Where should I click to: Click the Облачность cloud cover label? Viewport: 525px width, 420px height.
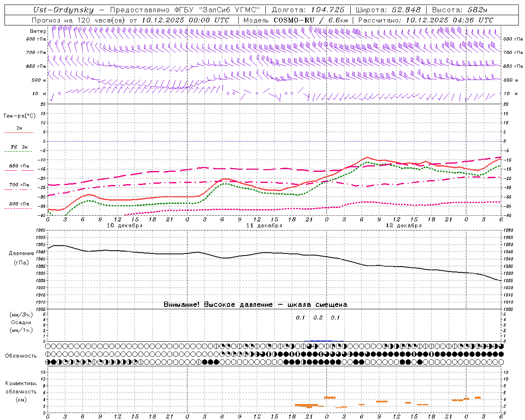coord(21,356)
